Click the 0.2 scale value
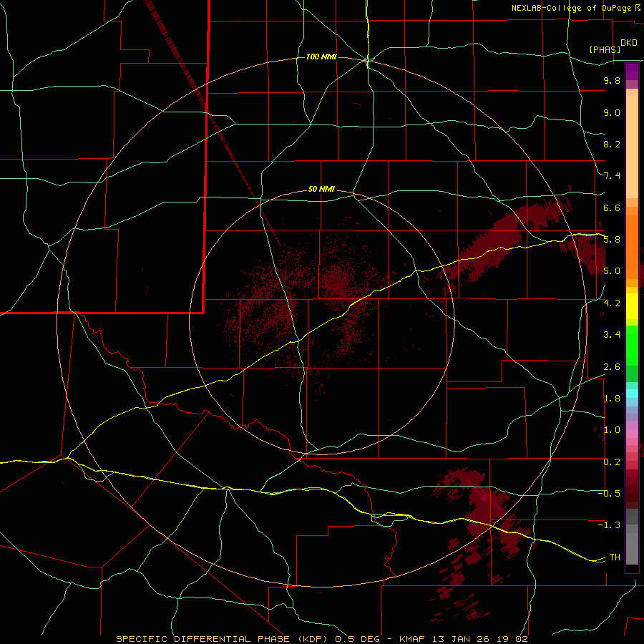Screen dimensions: 644x644 point(612,462)
